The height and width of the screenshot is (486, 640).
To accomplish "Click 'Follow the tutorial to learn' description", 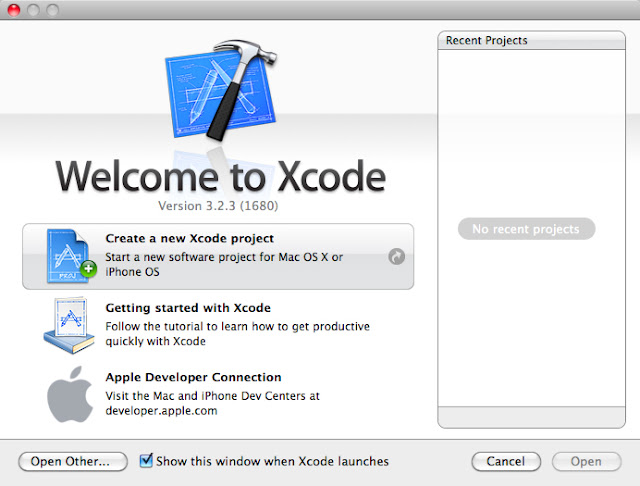I will tap(238, 334).
